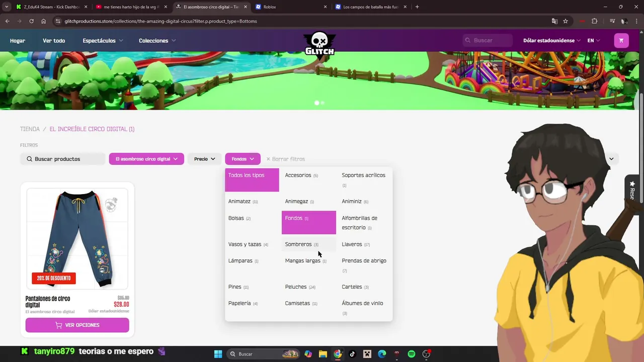Select the second banner carousel dot
The image size is (644, 362).
(323, 103)
